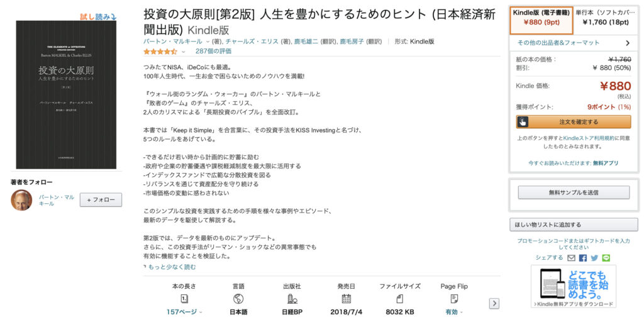Click the Kindle app download banner

pyautogui.click(x=574, y=286)
